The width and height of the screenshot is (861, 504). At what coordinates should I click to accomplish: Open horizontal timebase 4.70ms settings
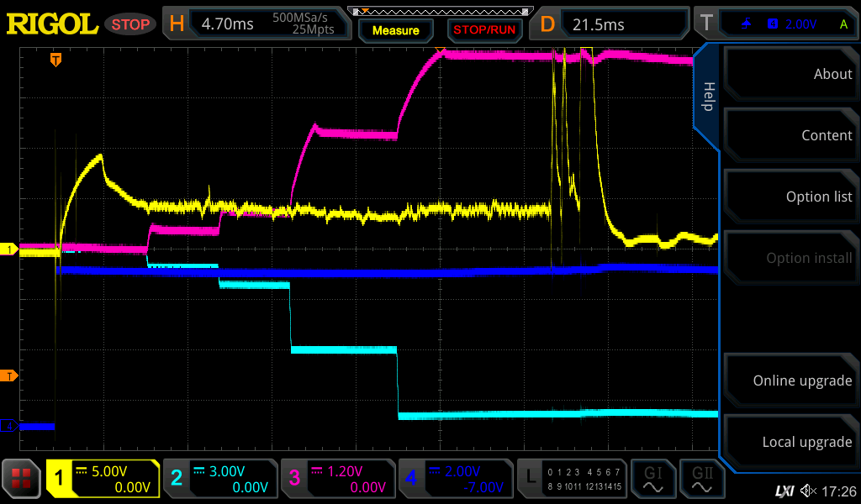256,24
